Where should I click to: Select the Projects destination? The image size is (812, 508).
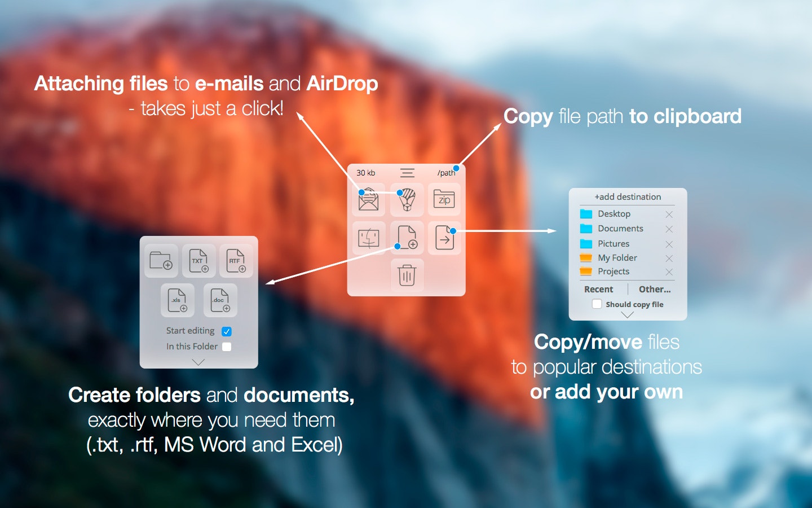click(x=614, y=271)
